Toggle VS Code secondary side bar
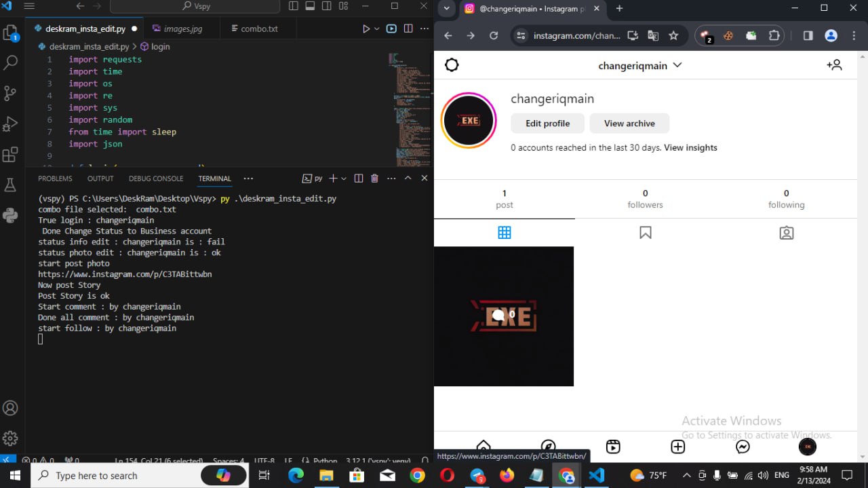Viewport: 868px width, 488px height. point(326,6)
